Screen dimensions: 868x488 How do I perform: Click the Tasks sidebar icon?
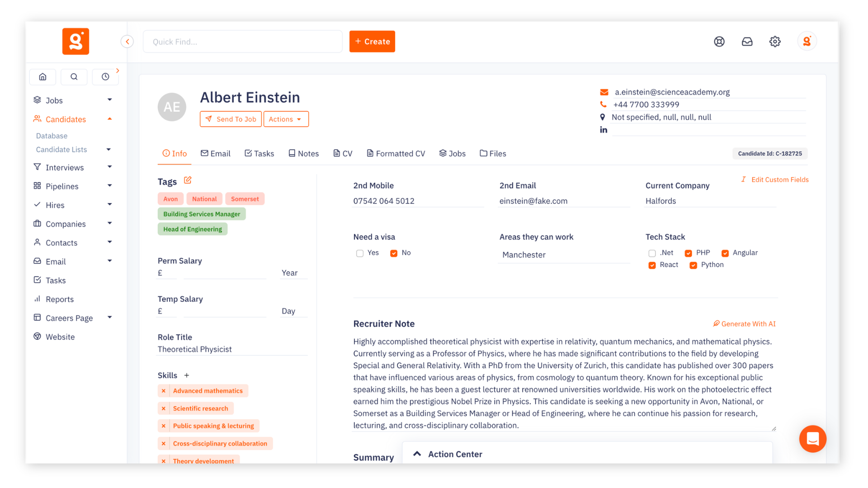point(37,280)
